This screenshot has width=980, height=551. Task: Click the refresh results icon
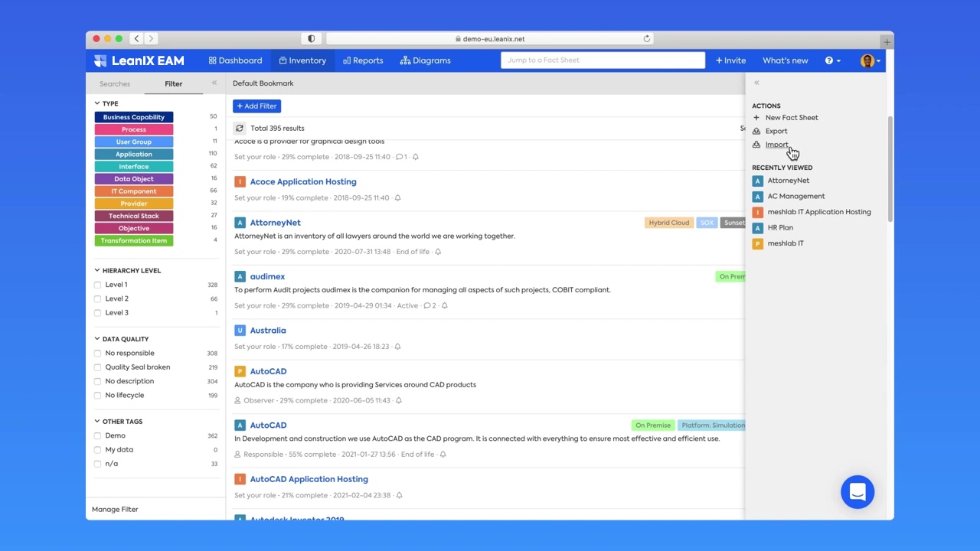(x=240, y=129)
